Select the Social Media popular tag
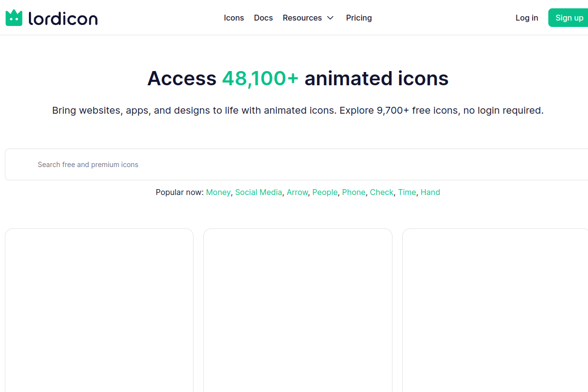This screenshot has height=392, width=588. coord(259,192)
